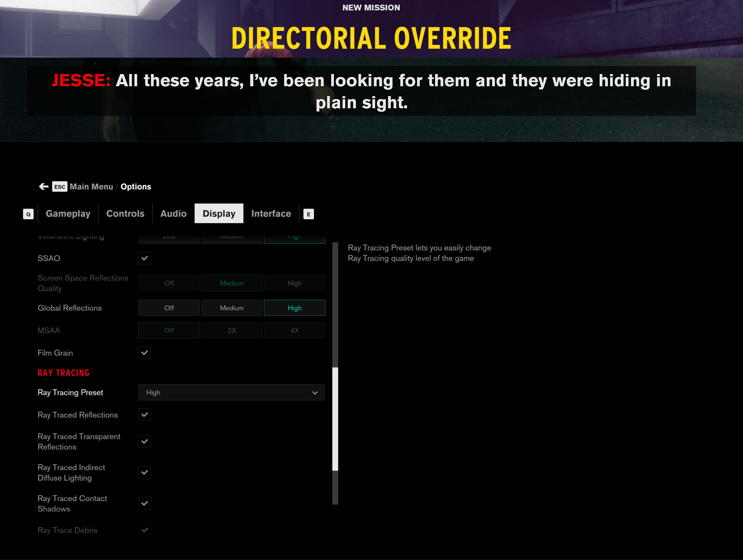Toggle Ray Traced Contact Shadows checkbox

(x=145, y=504)
